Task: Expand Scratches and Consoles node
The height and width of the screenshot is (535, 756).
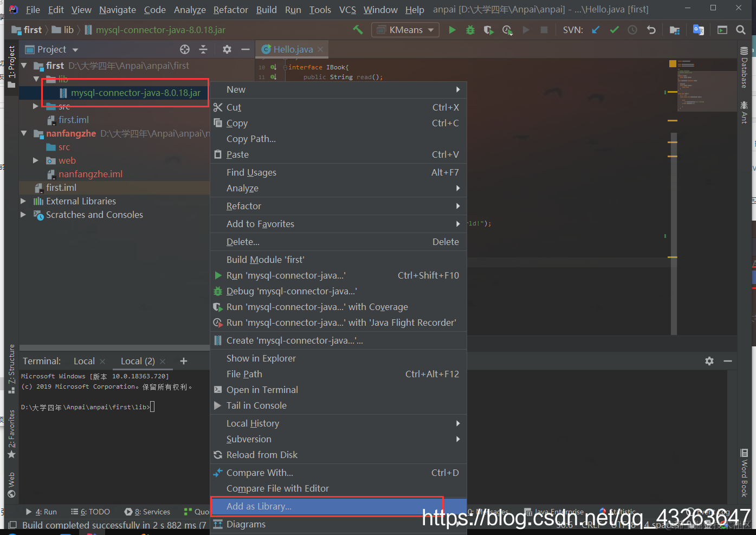Action: [x=23, y=215]
